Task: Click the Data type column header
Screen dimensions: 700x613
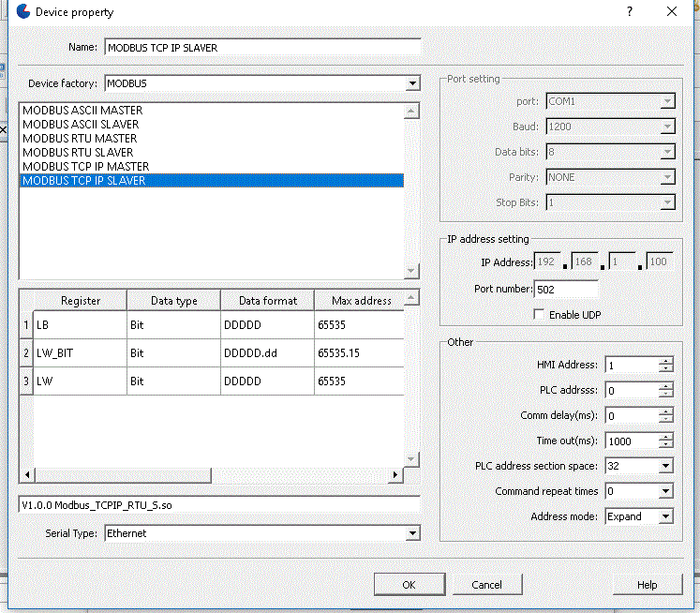Action: [173, 301]
